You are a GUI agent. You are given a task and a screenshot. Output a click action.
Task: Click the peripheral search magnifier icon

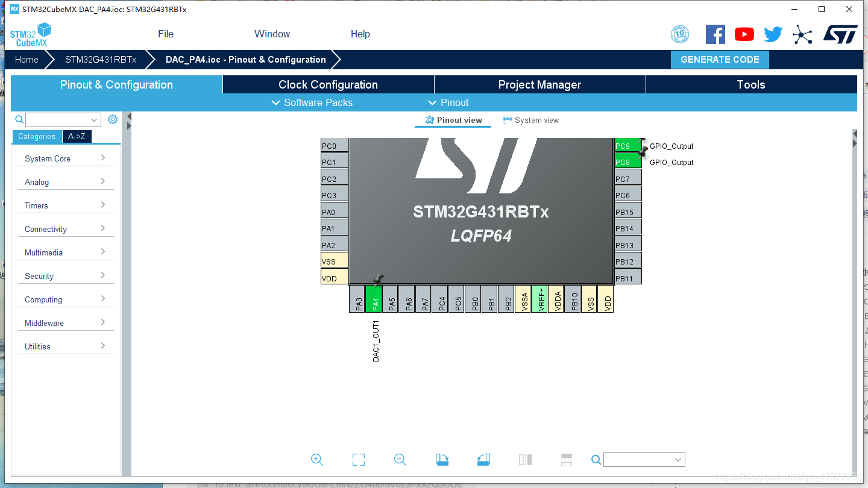[19, 119]
